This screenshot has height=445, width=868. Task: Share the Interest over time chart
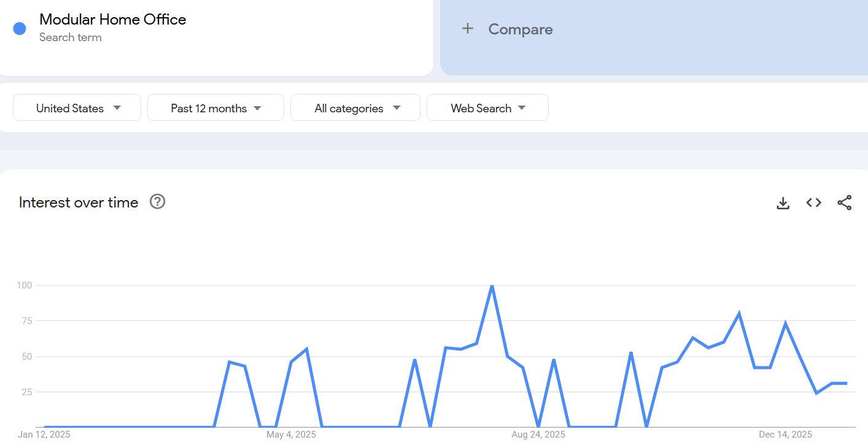point(845,203)
